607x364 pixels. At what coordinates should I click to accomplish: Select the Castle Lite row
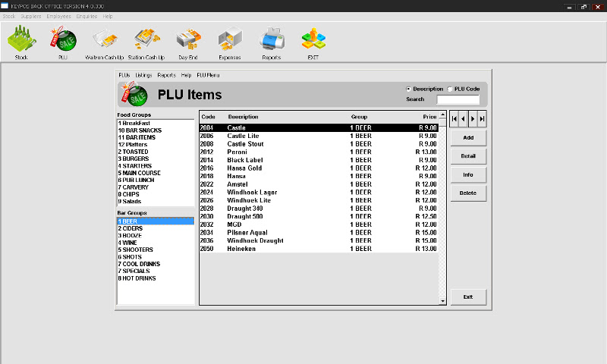[x=319, y=136]
